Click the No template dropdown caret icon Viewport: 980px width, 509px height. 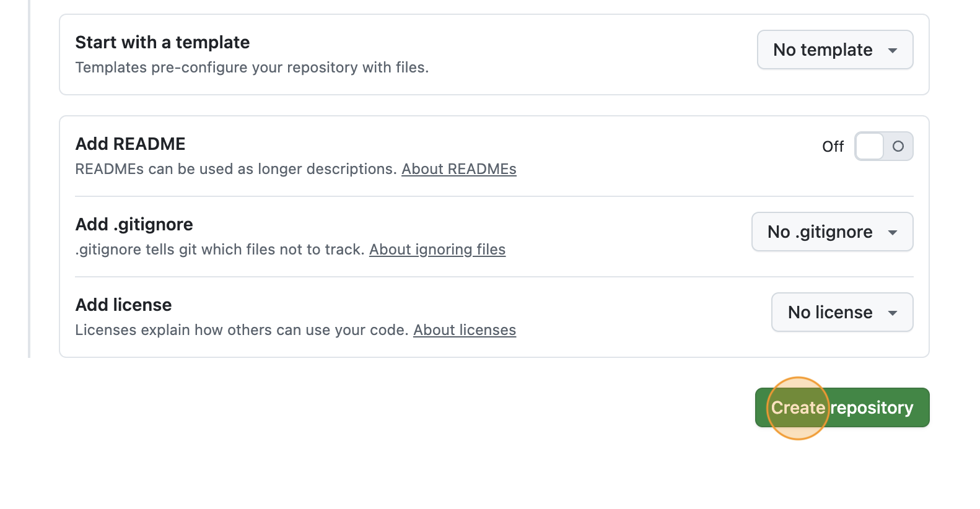(894, 50)
